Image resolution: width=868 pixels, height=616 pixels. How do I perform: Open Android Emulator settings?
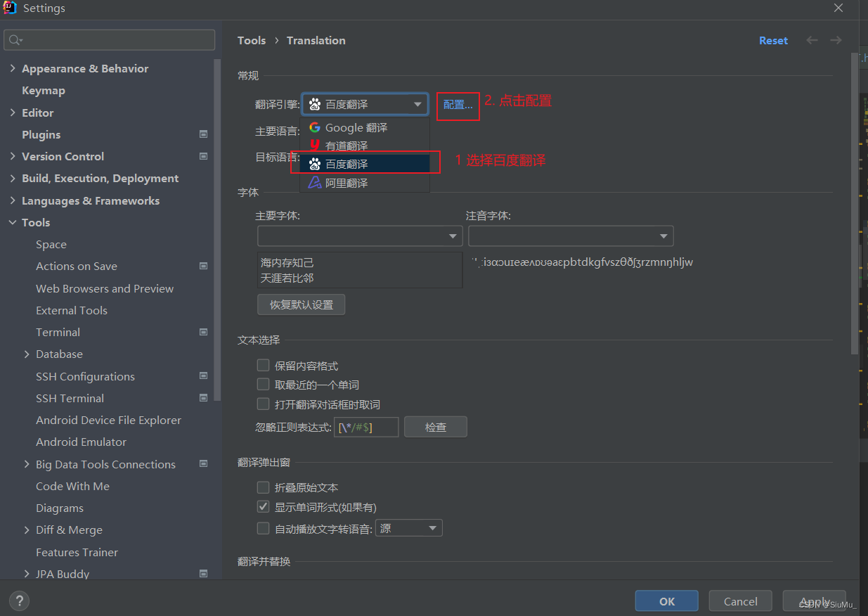pyautogui.click(x=82, y=442)
